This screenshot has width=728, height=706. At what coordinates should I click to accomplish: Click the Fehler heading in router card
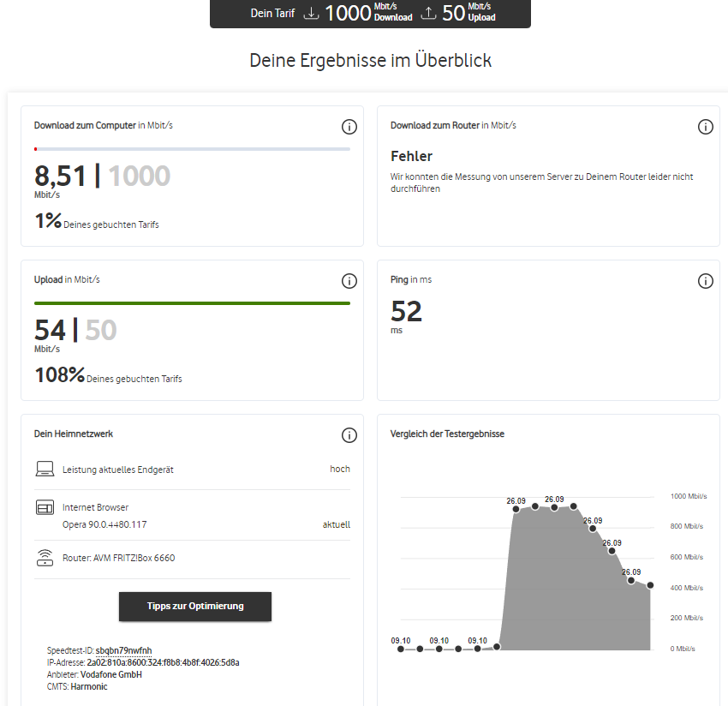click(411, 156)
